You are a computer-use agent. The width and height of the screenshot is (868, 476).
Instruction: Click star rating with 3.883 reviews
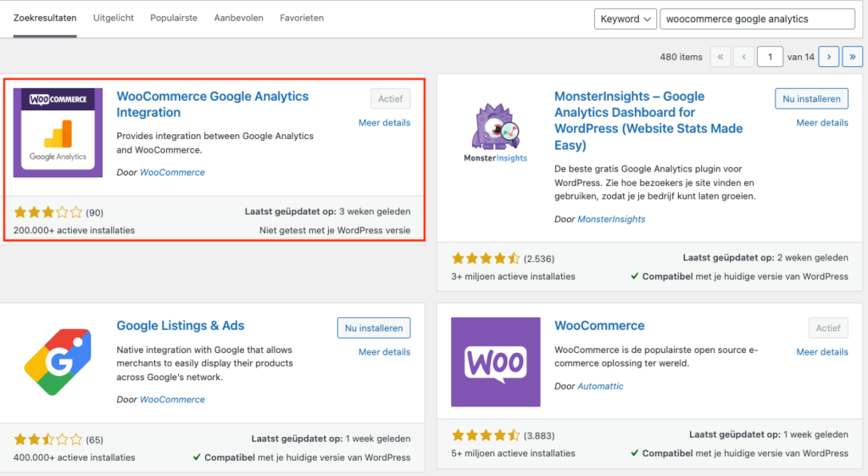[486, 435]
